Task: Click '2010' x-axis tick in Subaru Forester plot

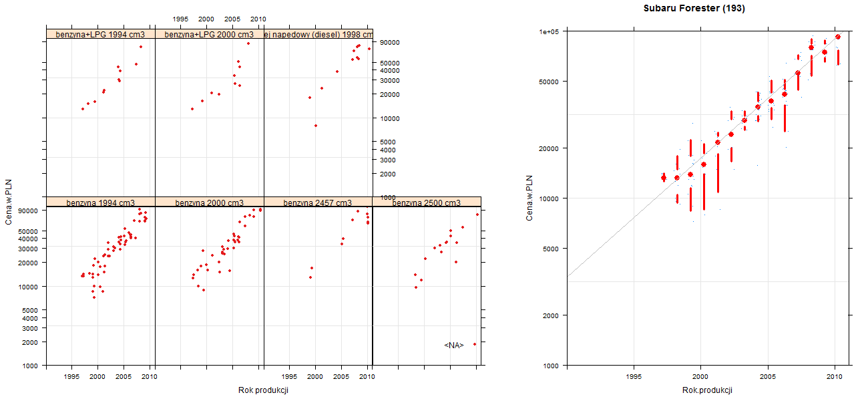Action: coord(835,376)
